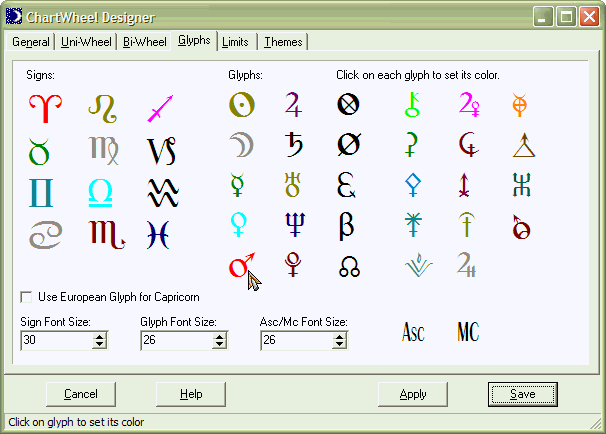Increase the Sign Font Size value
This screenshot has height=434, width=606.
point(100,337)
